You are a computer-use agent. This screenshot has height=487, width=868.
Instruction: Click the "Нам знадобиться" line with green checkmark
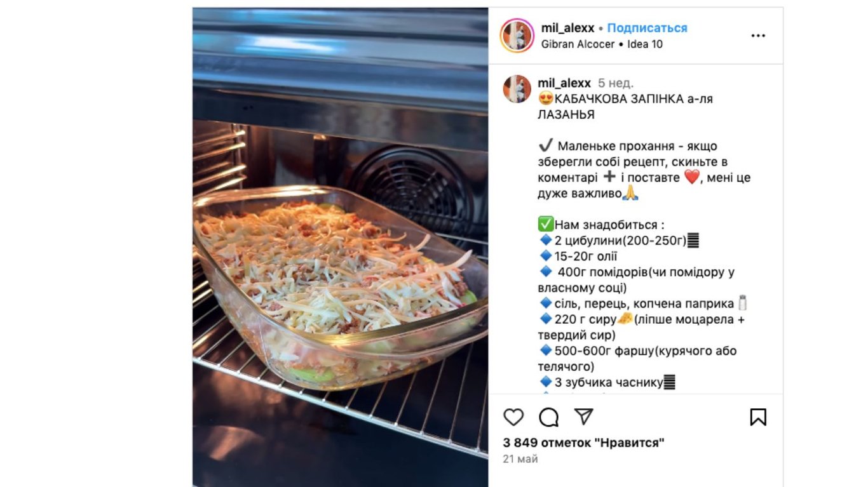click(x=601, y=225)
